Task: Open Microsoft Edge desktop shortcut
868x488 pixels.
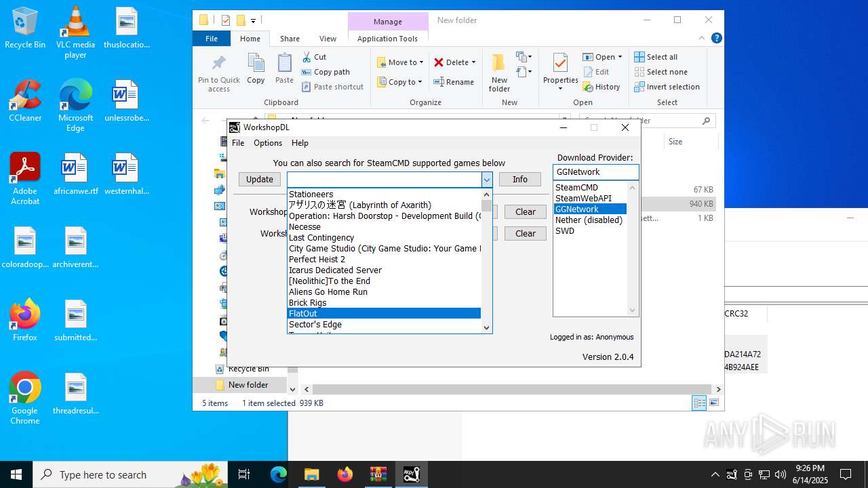Action: point(75,106)
